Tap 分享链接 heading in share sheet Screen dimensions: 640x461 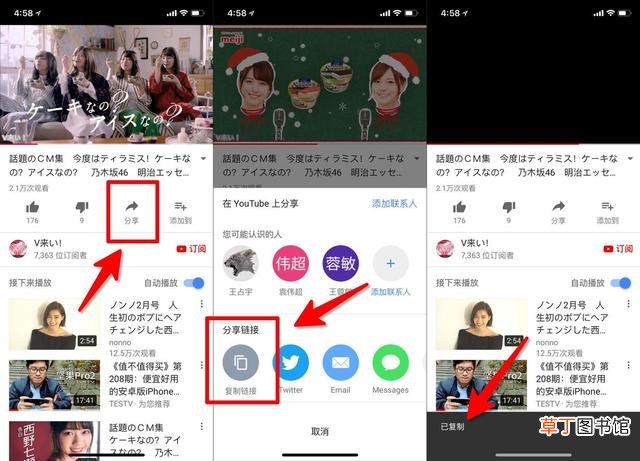(241, 330)
